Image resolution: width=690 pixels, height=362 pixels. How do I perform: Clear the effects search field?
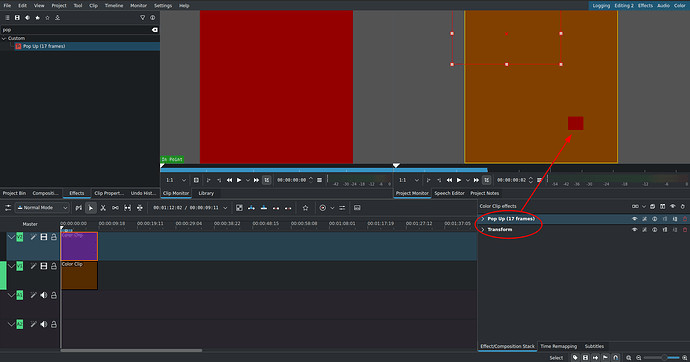154,30
